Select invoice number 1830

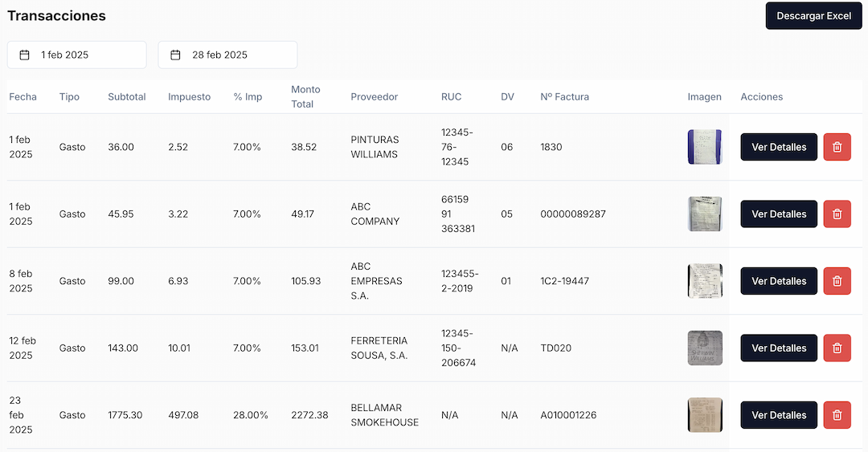pyautogui.click(x=551, y=147)
